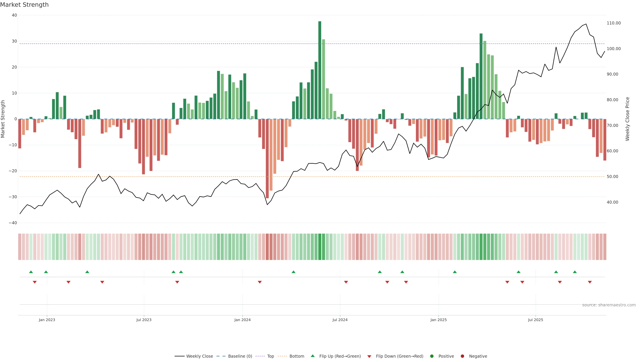Click the Jan 2024 x-axis label
The width and height of the screenshot is (644, 362).
242,320
